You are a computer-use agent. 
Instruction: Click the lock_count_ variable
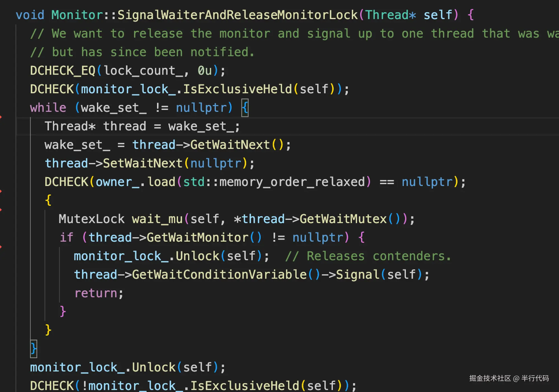tap(143, 71)
